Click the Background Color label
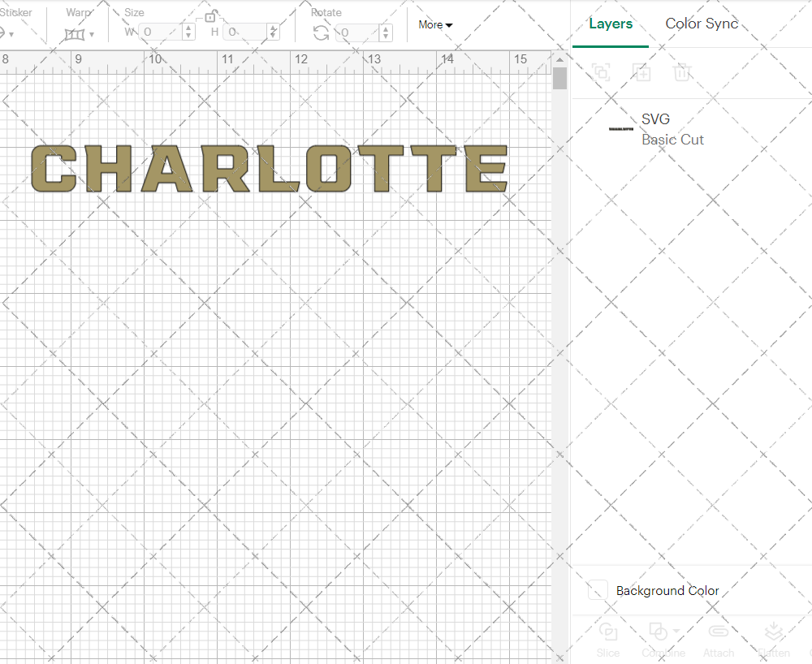 (667, 590)
